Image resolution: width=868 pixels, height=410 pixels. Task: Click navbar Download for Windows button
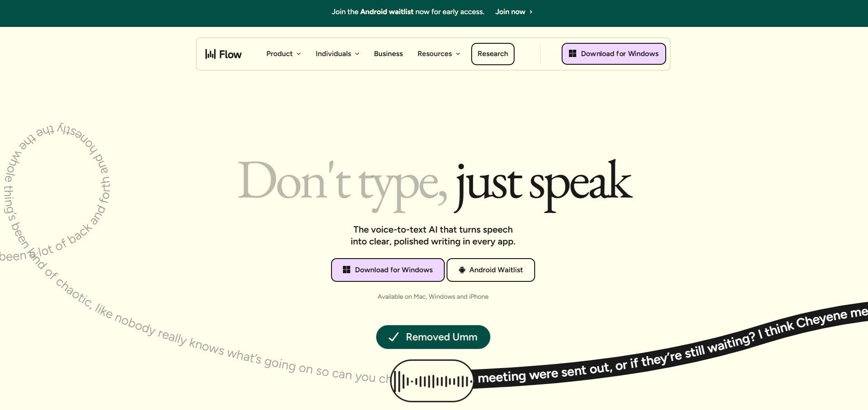pos(614,54)
